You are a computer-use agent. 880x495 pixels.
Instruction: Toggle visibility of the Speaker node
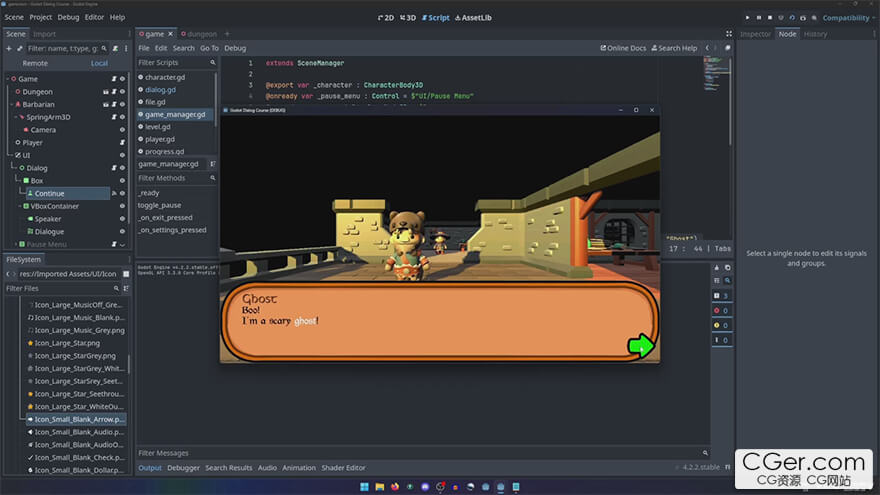pyautogui.click(x=122, y=219)
